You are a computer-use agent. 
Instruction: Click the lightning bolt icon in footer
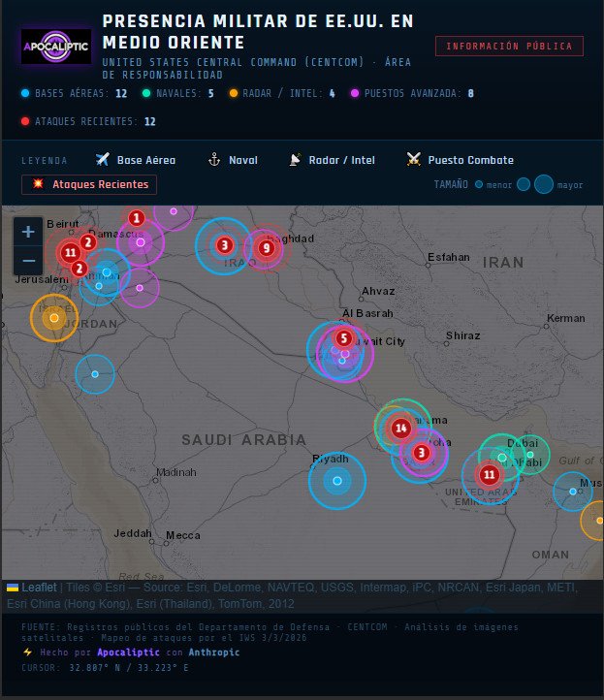(x=28, y=652)
